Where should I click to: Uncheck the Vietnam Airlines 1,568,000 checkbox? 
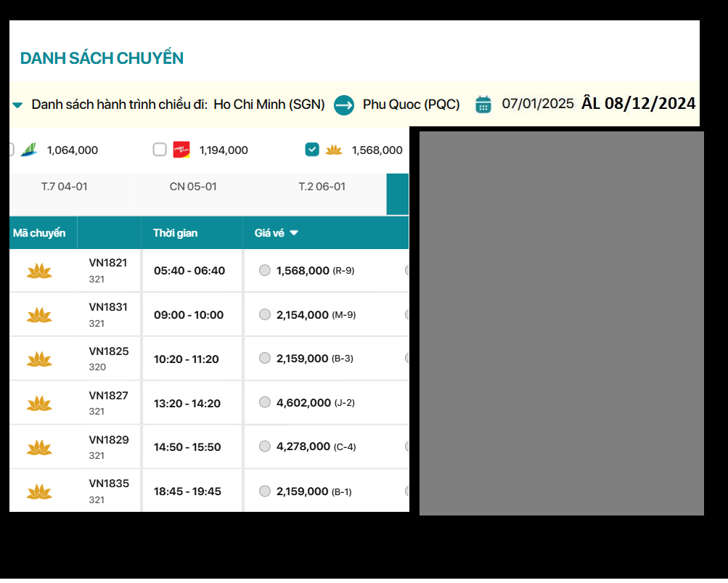(312, 150)
